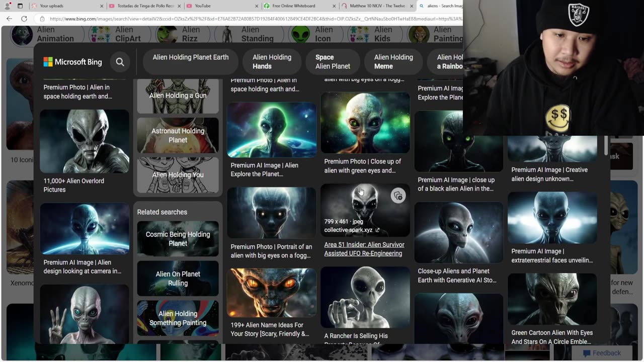
Task: Select 'Alien Holding Meme' chip
Action: (393, 61)
